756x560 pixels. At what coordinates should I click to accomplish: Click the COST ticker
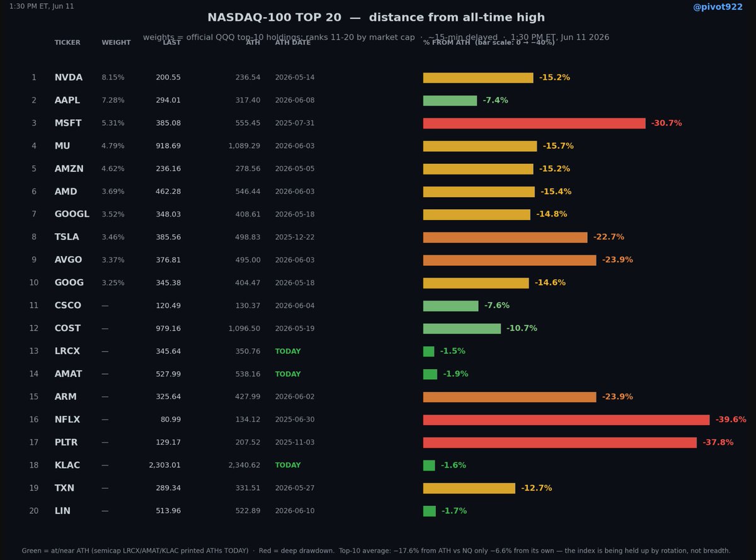pos(67,328)
